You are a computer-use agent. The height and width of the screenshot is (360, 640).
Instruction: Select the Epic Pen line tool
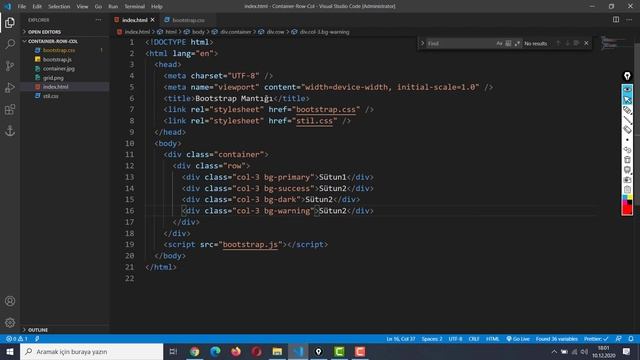pos(627,120)
